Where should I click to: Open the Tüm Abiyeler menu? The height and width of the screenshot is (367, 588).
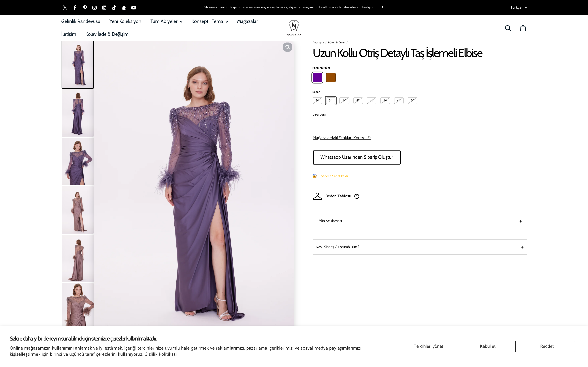pyautogui.click(x=166, y=21)
